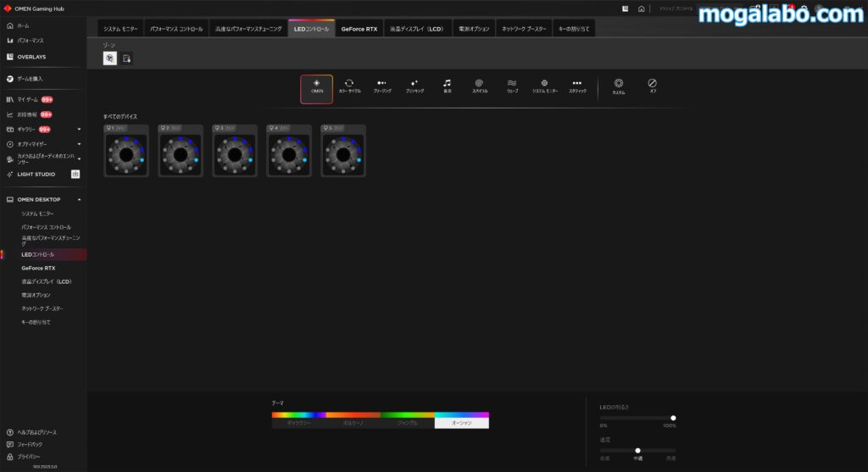Select fan 3 device thumbnail
Screen dimensions: 868x472
235,151
